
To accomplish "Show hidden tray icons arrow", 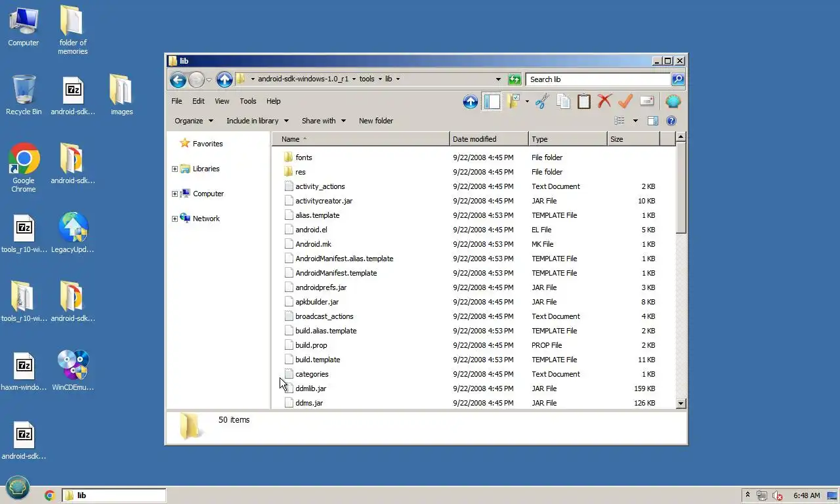I will pyautogui.click(x=747, y=495).
